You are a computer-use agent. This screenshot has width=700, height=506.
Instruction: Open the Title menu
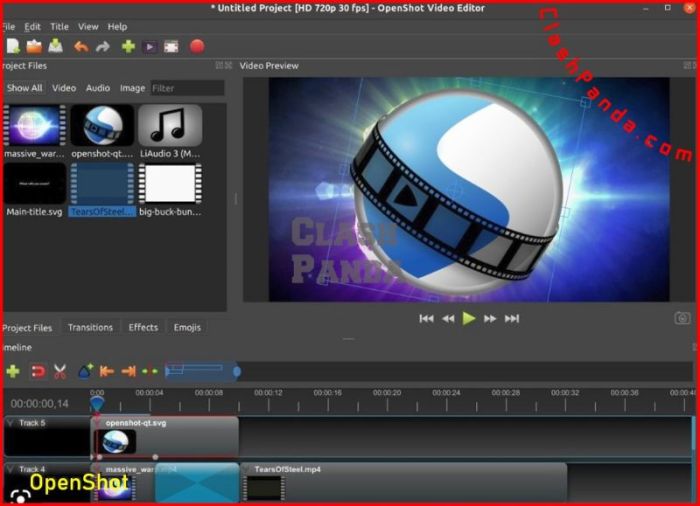pos(59,27)
